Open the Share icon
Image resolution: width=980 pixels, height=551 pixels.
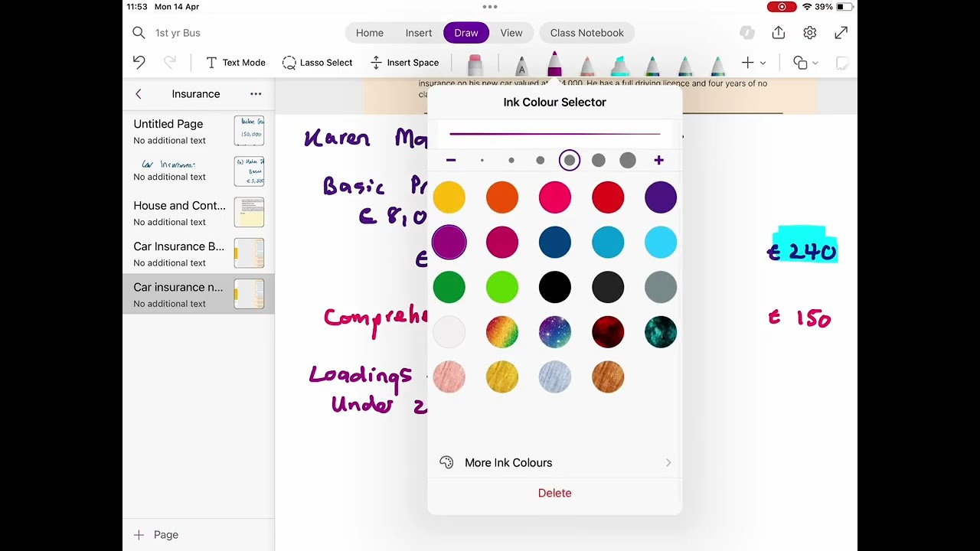point(779,33)
